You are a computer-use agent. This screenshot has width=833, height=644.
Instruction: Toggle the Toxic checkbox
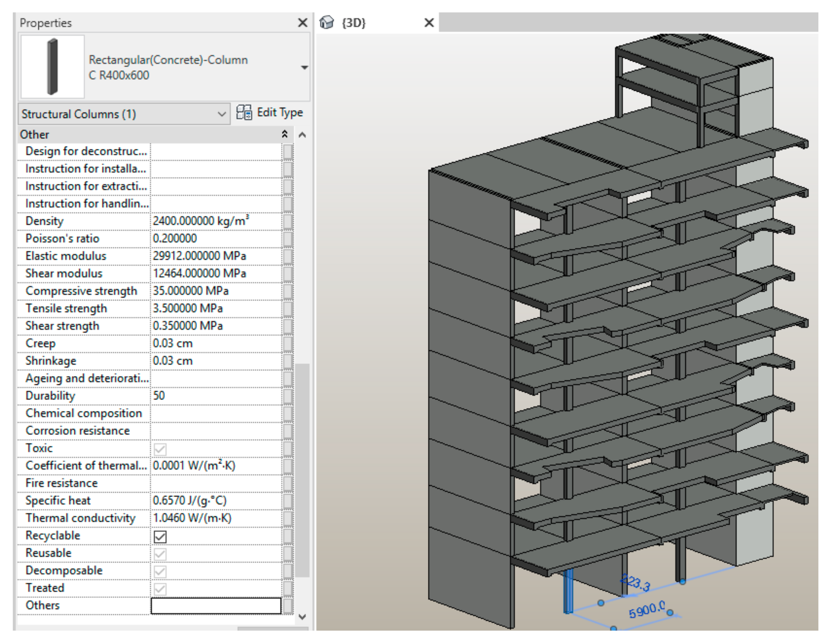160,449
